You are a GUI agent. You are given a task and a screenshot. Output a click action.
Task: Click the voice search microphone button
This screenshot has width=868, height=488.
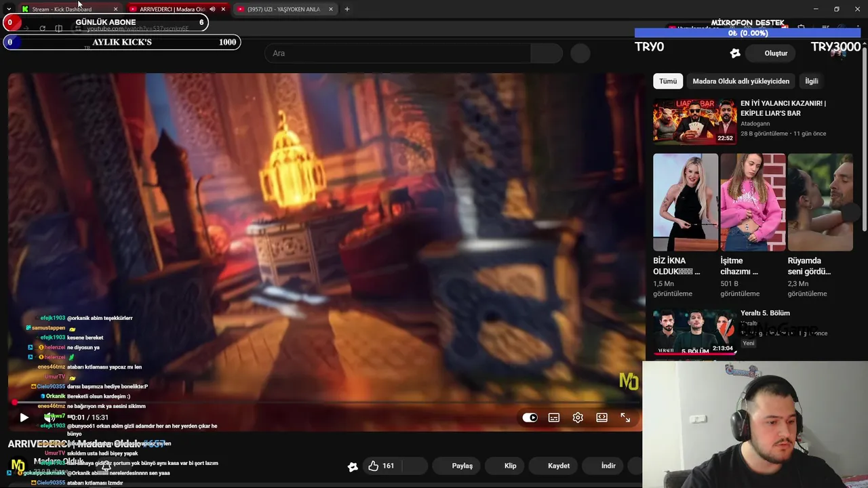click(580, 53)
